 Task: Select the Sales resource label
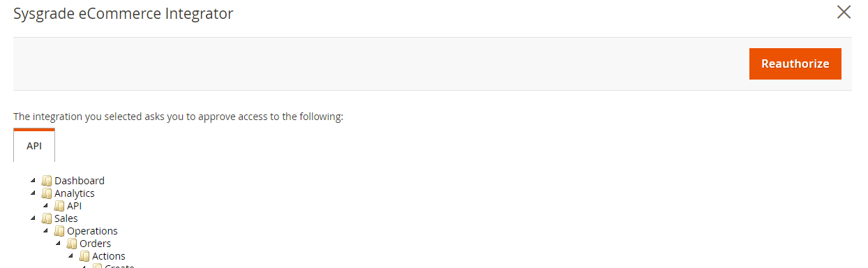(x=66, y=218)
